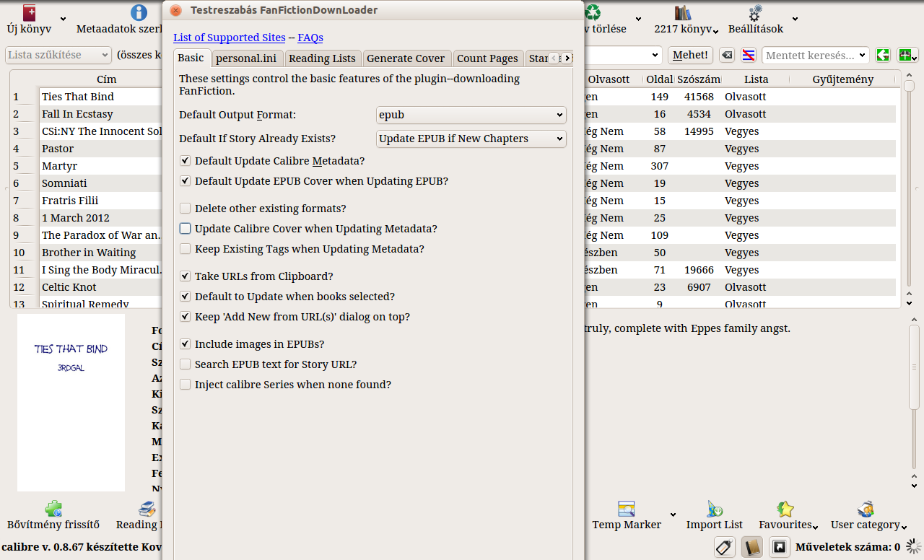This screenshot has height=560, width=924.
Task: Uncheck Default Update Calibre Metadata
Action: tap(186, 161)
